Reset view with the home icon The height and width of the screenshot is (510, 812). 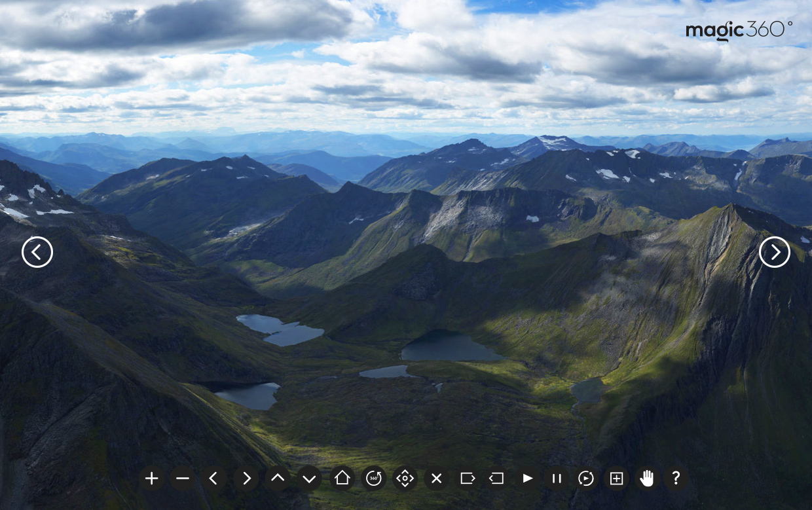click(342, 479)
